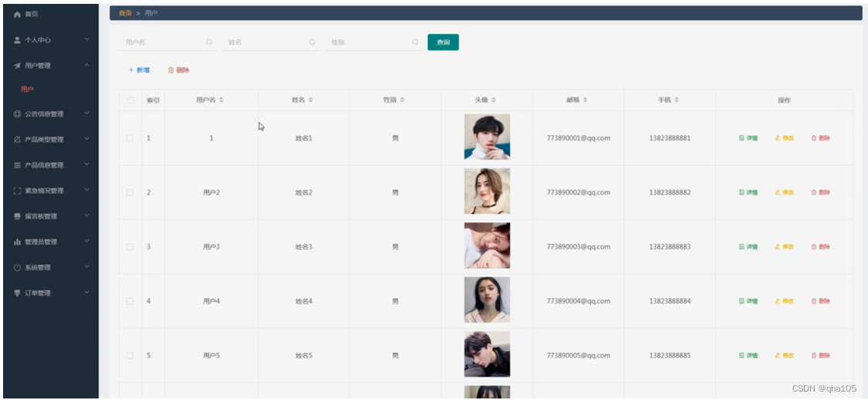This screenshot has height=400, width=868.
Task: Check the row 1 checkbox
Action: click(130, 138)
